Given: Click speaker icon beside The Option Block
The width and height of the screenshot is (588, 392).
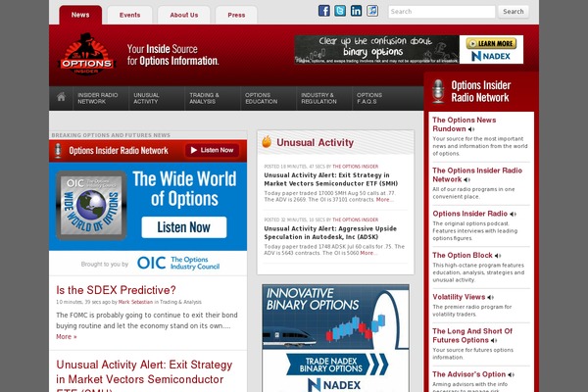Looking at the screenshot, I should coord(498,256).
